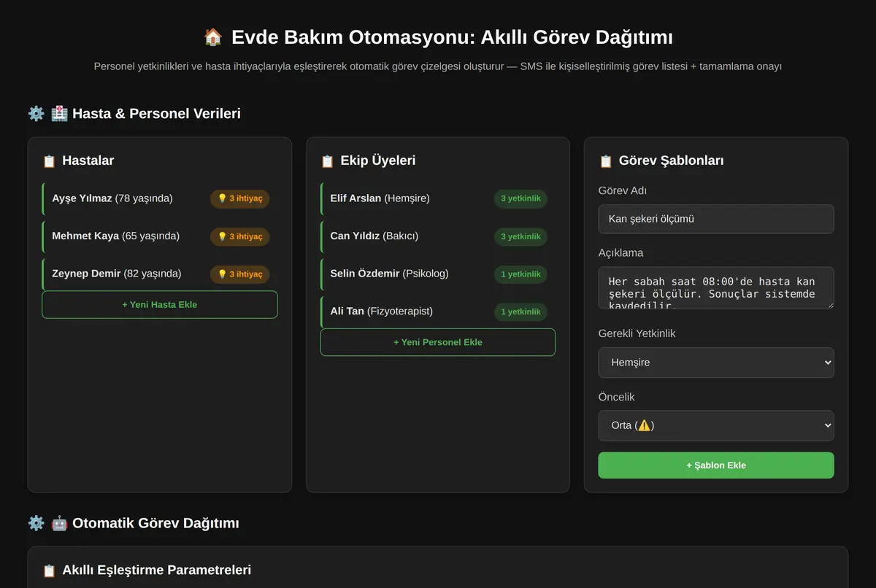Viewport: 876px width, 588px height.
Task: Click the house icon in the page title
Action: coord(212,37)
